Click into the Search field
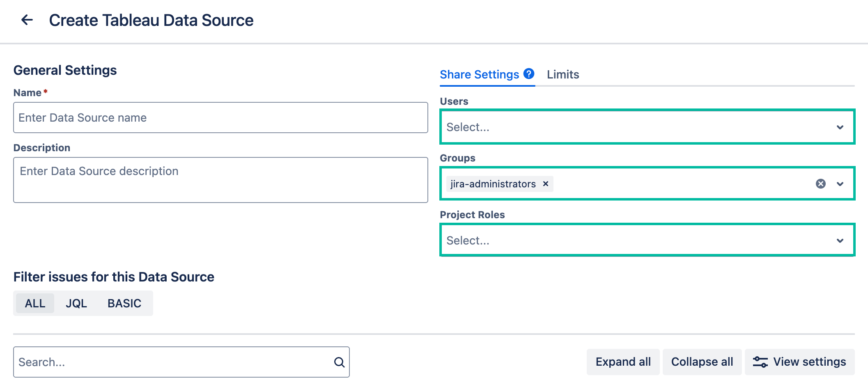The height and width of the screenshot is (392, 868). tap(181, 362)
